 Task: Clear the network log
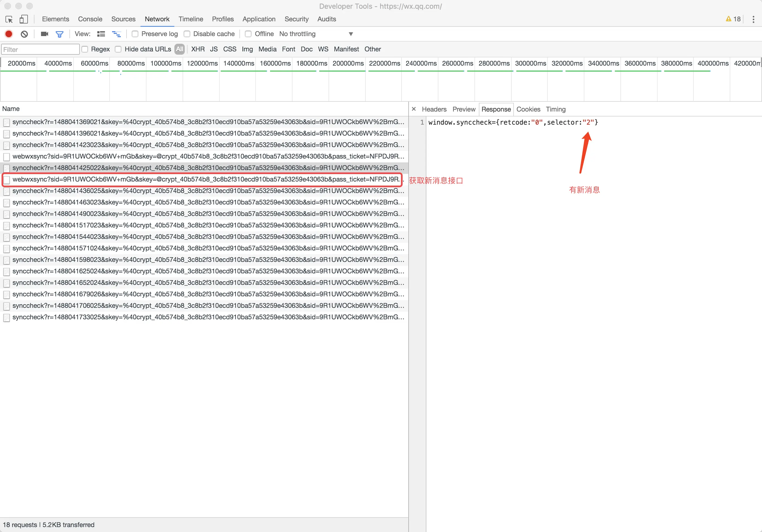tap(24, 34)
